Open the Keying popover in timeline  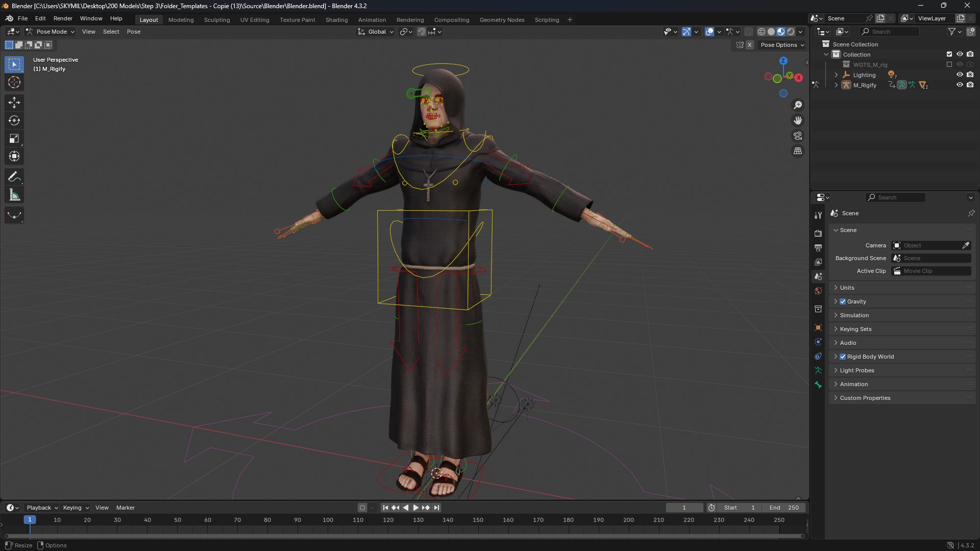click(x=76, y=508)
